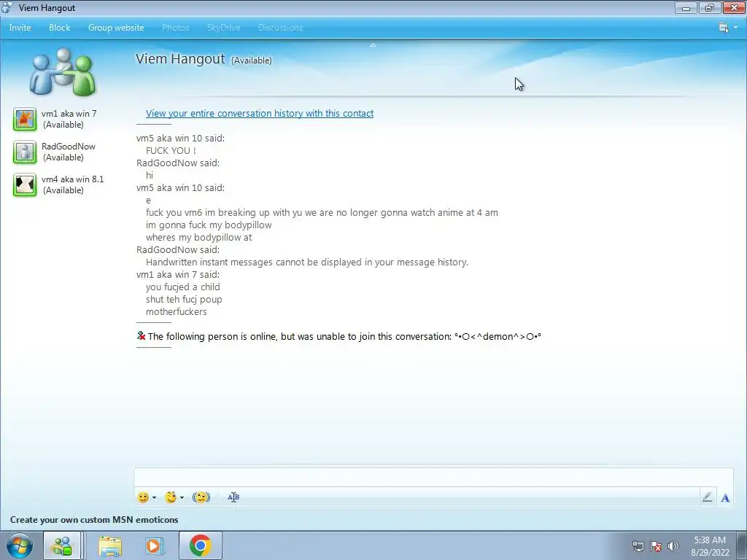Restore down the Viem Hangout window
747x560 pixels.
(710, 7)
